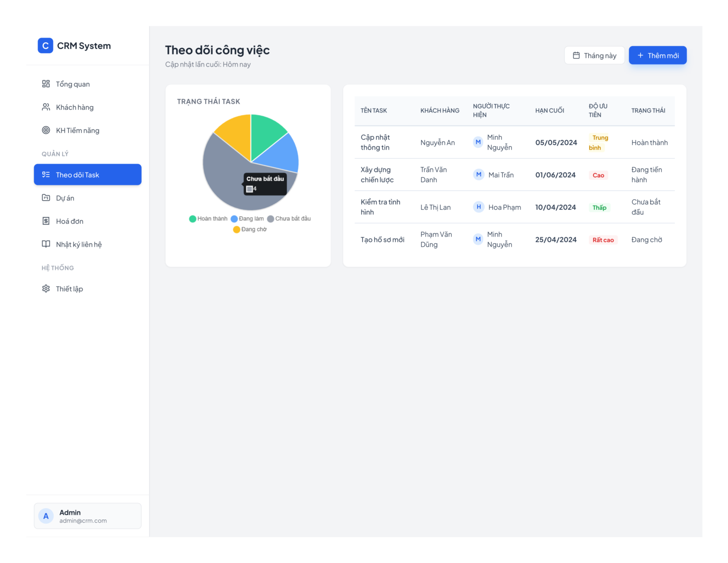Select KH Tiềm năng target icon
This screenshot has height=563, width=728.
coord(46,130)
